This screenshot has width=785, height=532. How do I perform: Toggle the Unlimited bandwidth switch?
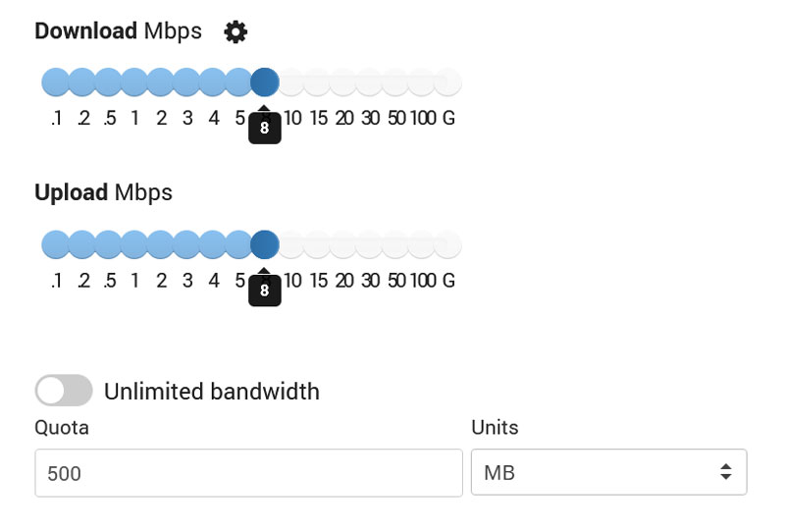tap(64, 391)
